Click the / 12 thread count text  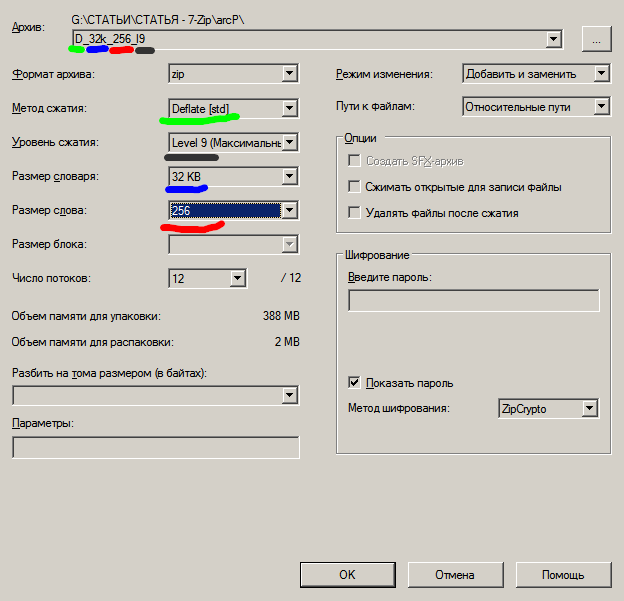291,278
